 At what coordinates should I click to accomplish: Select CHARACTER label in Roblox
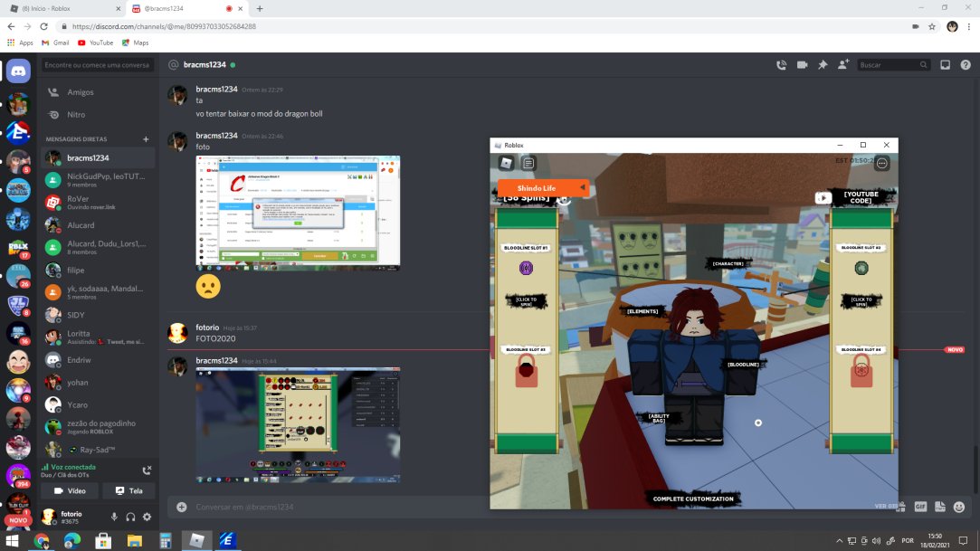728,263
